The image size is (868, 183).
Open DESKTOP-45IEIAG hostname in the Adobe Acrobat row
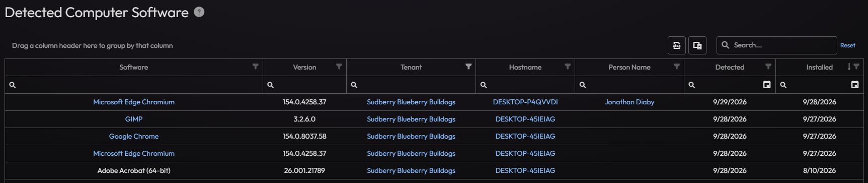pyautogui.click(x=525, y=170)
